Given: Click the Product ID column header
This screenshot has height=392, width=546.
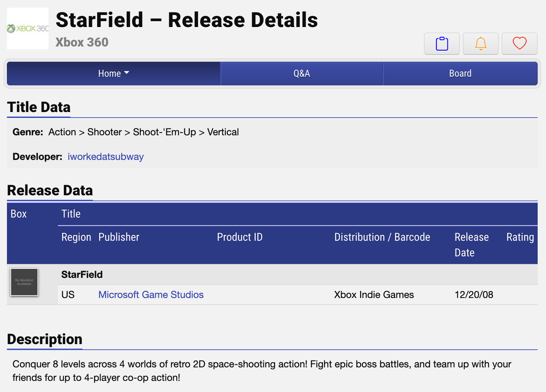Looking at the screenshot, I should click(x=240, y=237).
